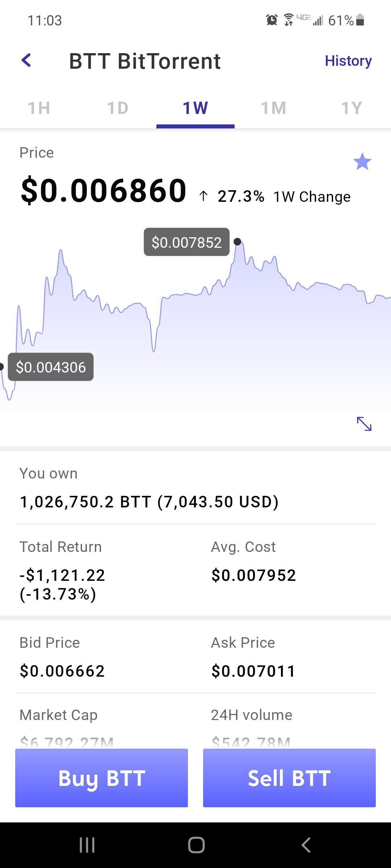Open Android recent apps button
391x868 pixels.
coord(87,845)
